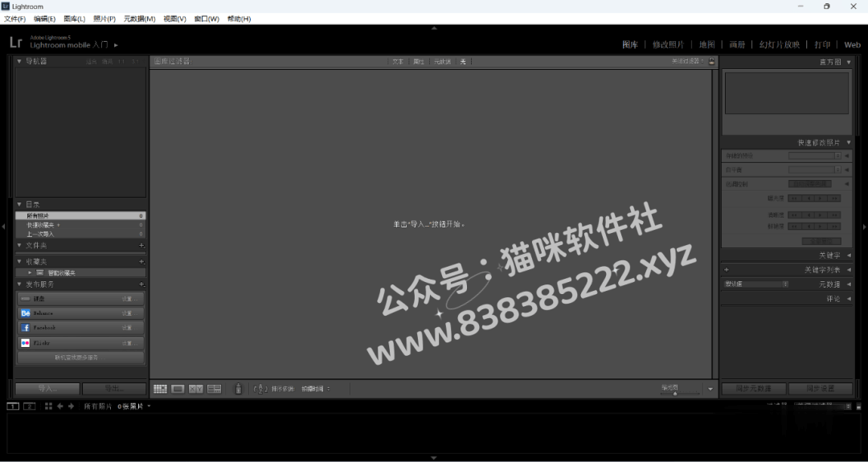Switch to the 地图 module
Screen dimensions: 868x462
(707, 45)
